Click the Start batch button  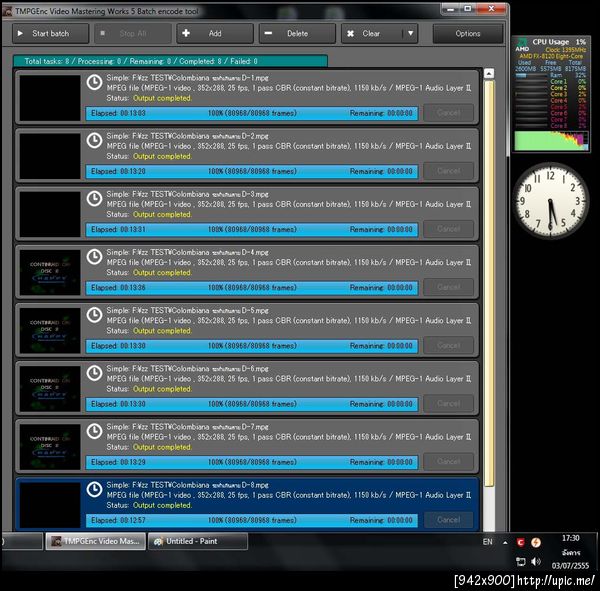(51, 34)
